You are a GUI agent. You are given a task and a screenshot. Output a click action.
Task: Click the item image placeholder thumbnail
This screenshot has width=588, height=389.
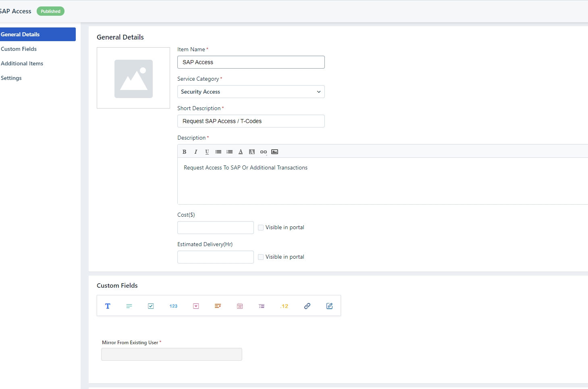point(133,78)
